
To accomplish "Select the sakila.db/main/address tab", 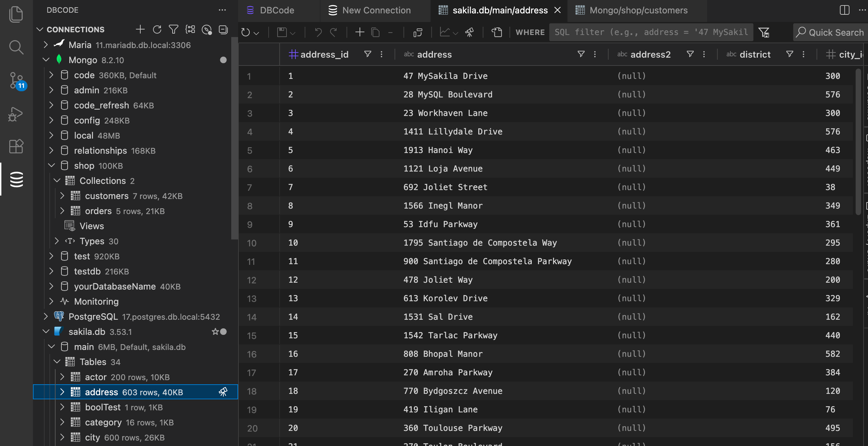I will pos(500,10).
